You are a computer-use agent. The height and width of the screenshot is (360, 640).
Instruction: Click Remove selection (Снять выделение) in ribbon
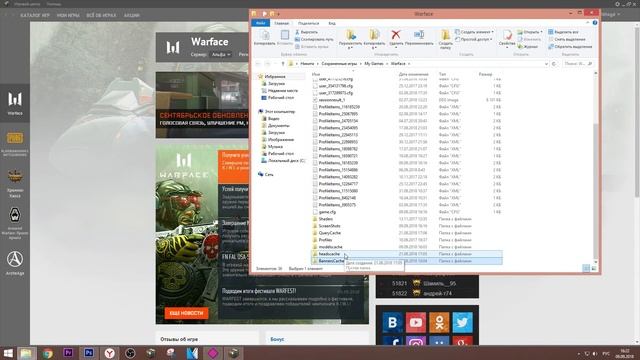pos(567,39)
